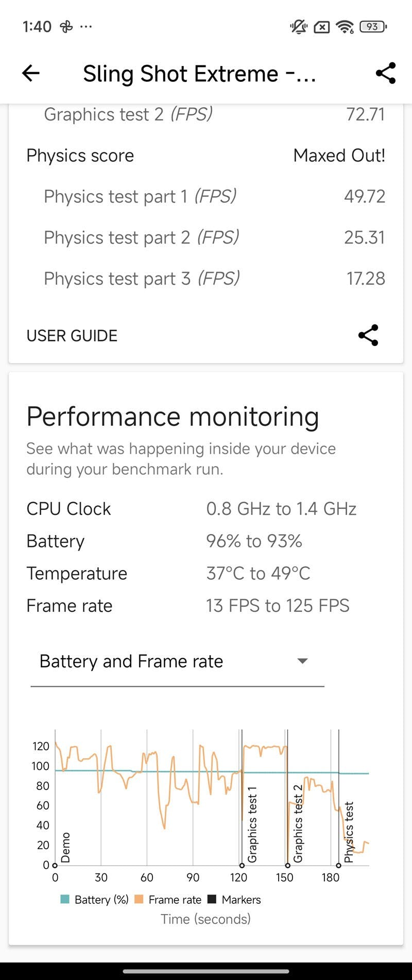Toggle Frame rate legend entry
412x980 pixels.
click(168, 899)
